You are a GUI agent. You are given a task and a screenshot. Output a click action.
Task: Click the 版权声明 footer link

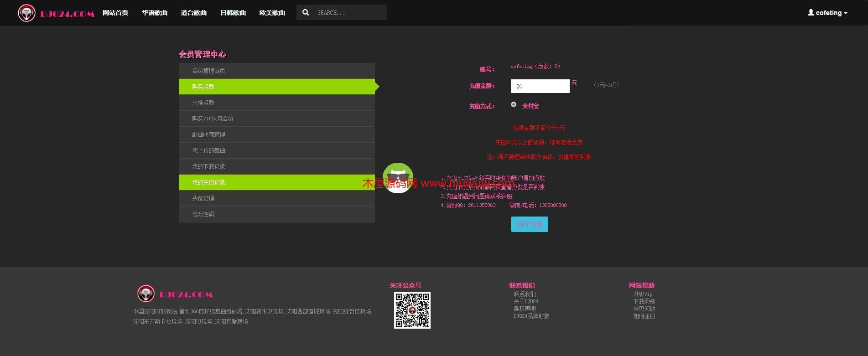525,309
